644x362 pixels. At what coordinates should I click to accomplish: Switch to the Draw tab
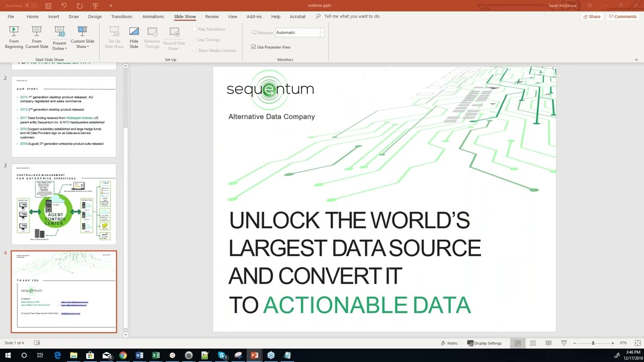(73, 17)
